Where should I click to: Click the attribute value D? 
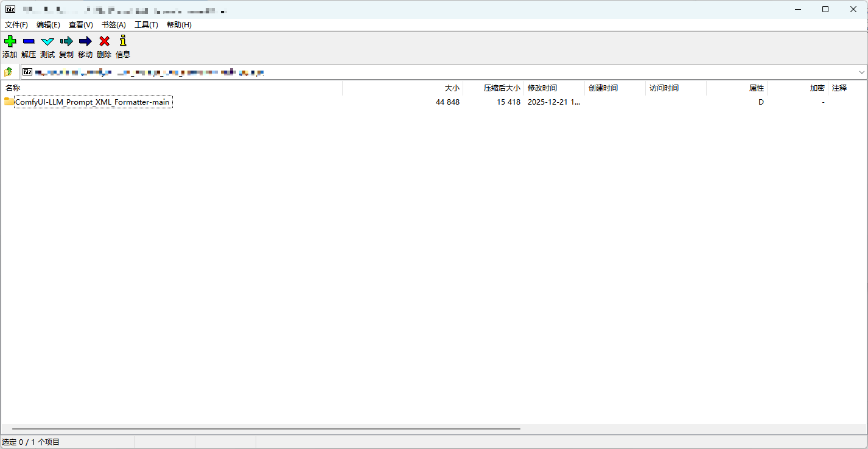coord(761,102)
